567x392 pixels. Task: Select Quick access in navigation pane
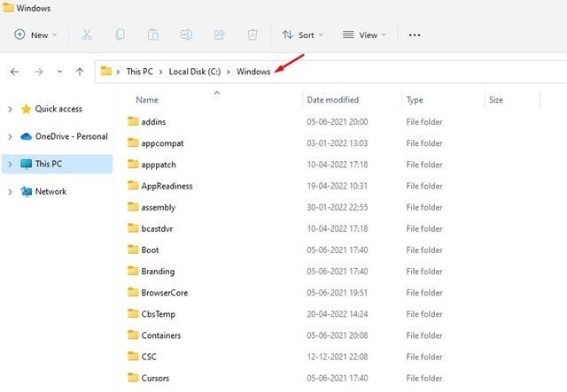pos(58,109)
